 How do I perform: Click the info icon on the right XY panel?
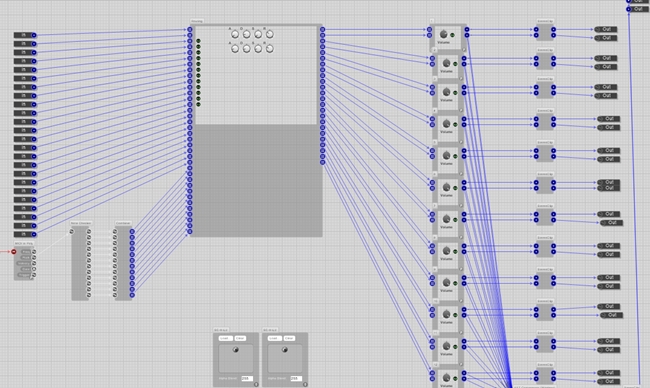coord(305,384)
